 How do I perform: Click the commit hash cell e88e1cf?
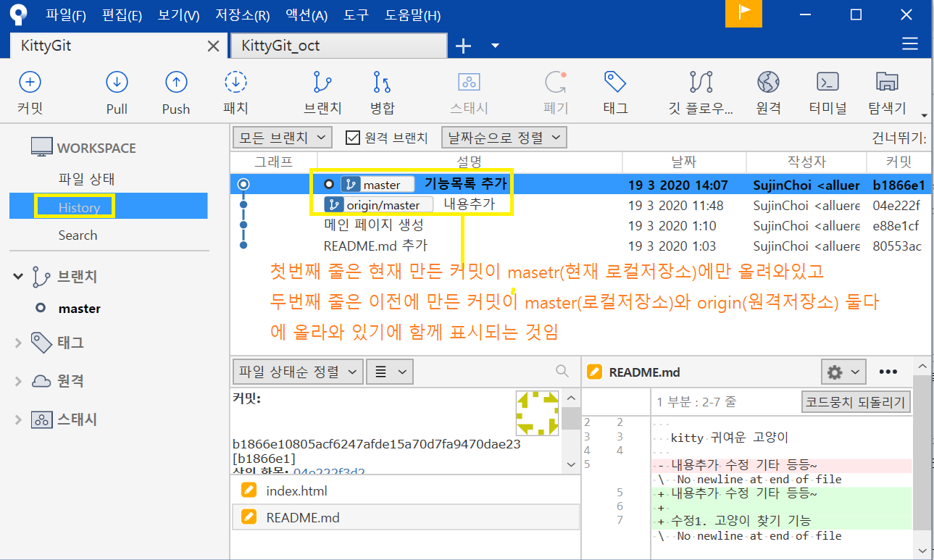click(896, 225)
